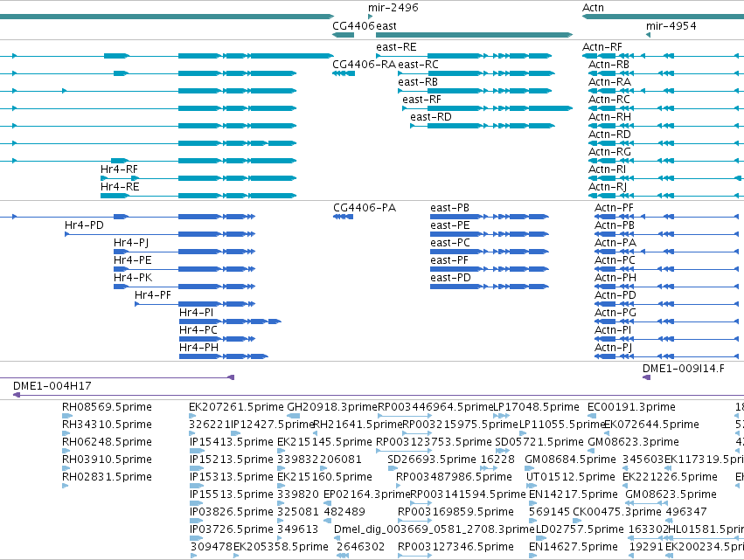
Task: Click the east-RD transcript label
Action: [x=431, y=117]
